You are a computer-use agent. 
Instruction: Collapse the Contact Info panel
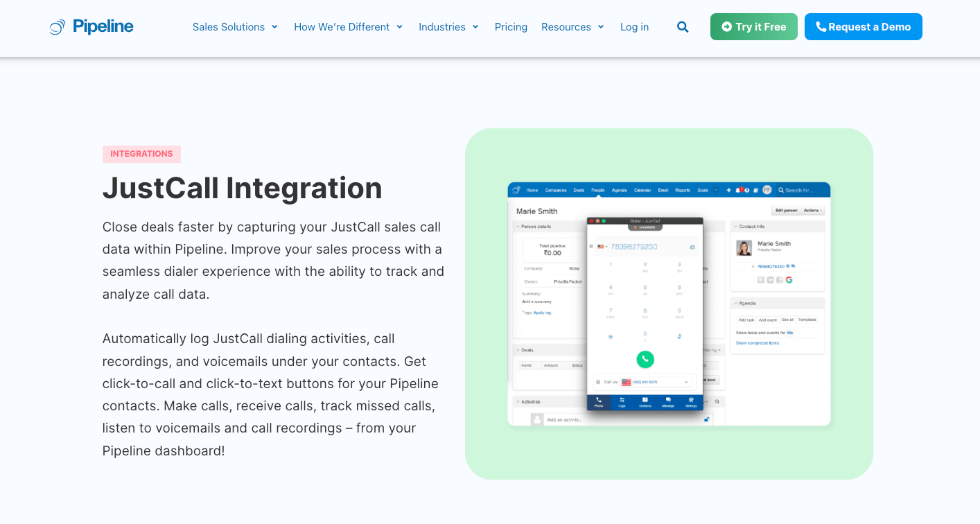click(735, 227)
